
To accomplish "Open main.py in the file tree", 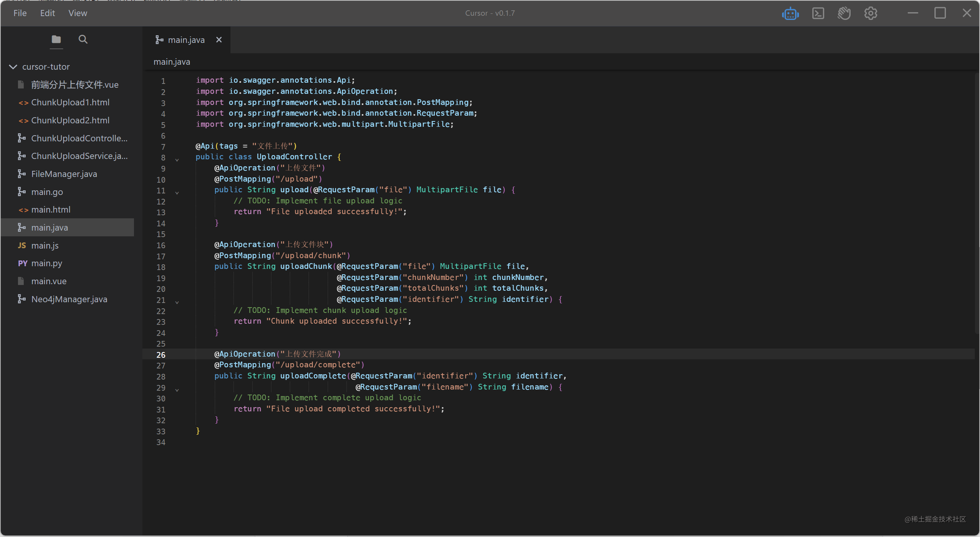I will [46, 264].
